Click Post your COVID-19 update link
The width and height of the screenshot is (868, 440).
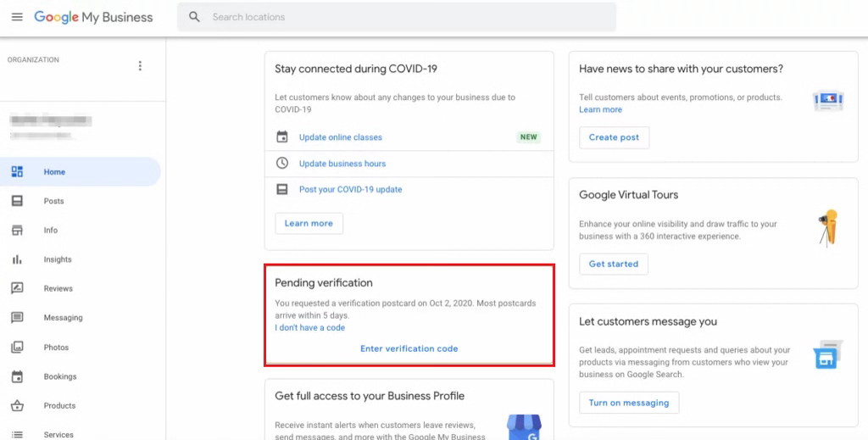pyautogui.click(x=350, y=189)
